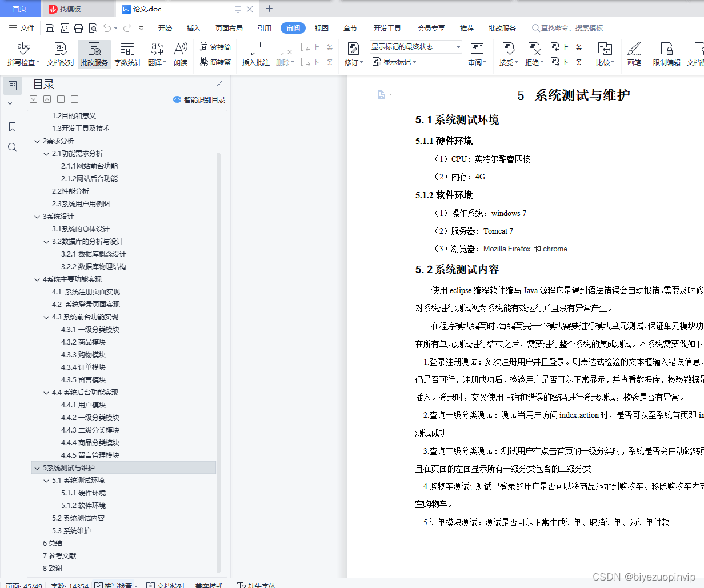Screen dimensions: 704x588
Task: Go to next revision 下一条
Action: coord(567,62)
